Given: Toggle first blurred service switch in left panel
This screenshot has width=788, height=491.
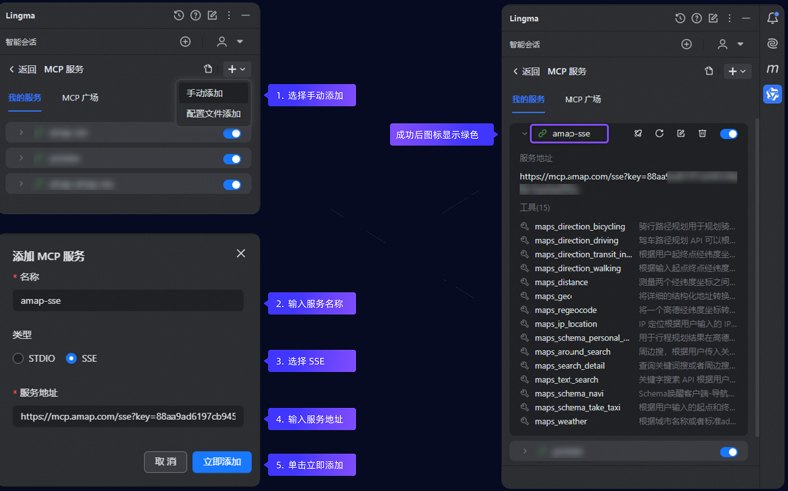Looking at the screenshot, I should 232,133.
